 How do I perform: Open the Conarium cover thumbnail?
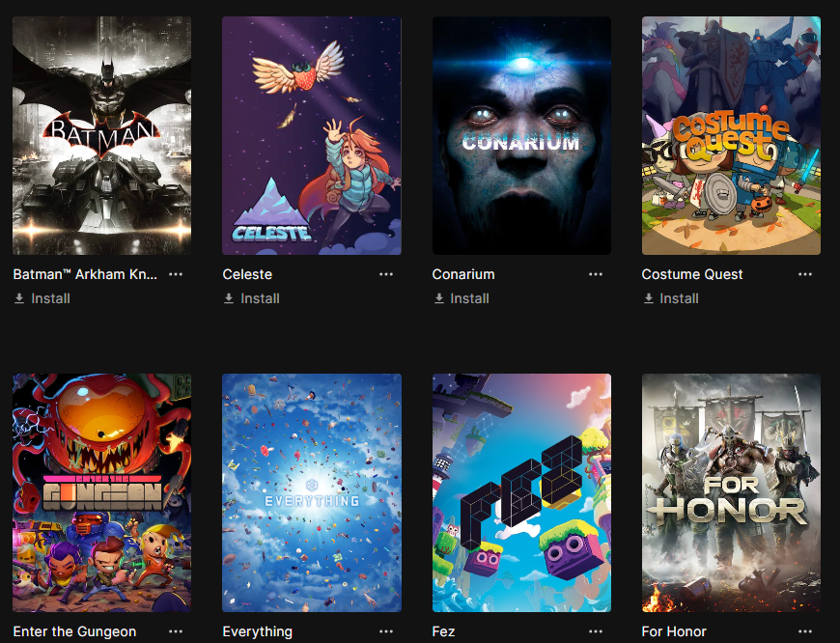pyautogui.click(x=521, y=135)
